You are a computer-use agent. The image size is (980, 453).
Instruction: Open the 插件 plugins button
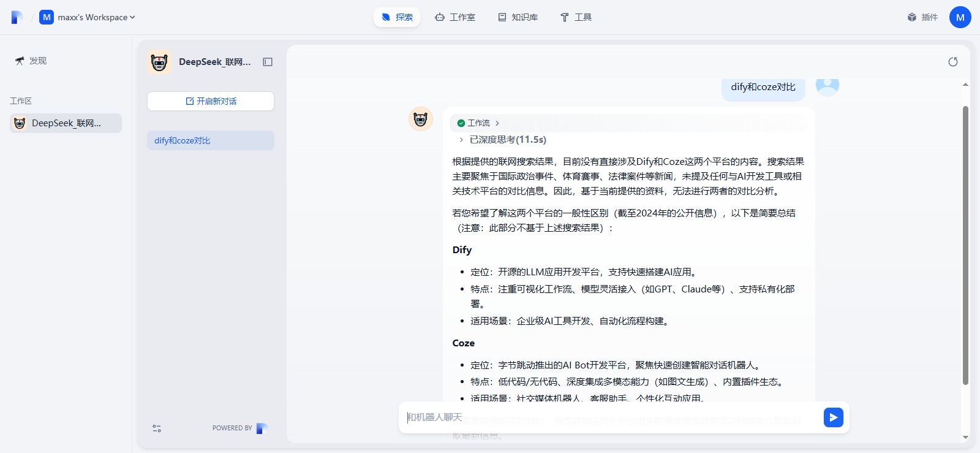click(922, 17)
